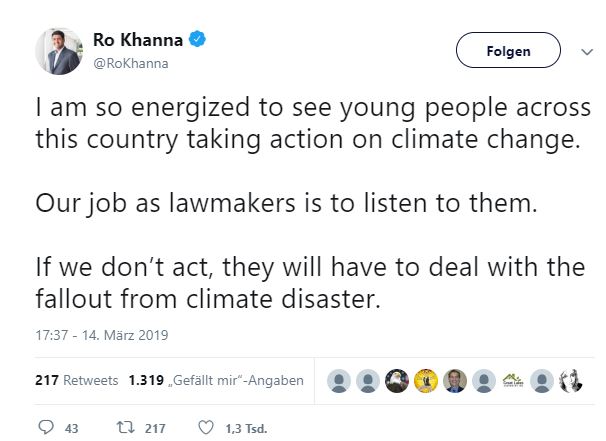Like the tweet with the heart icon

coord(205,428)
